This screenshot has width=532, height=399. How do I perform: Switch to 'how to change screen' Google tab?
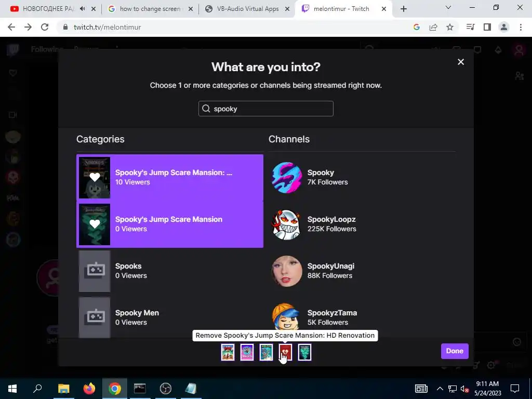coord(150,9)
